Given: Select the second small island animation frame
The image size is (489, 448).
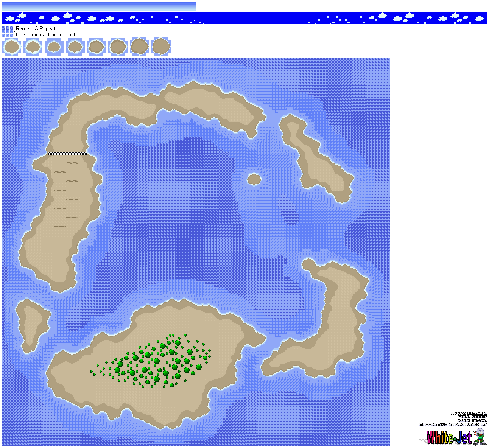Looking at the screenshot, I should click(33, 47).
